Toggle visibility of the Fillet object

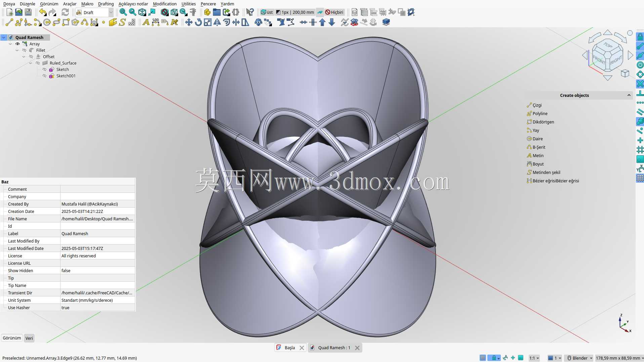tap(24, 50)
